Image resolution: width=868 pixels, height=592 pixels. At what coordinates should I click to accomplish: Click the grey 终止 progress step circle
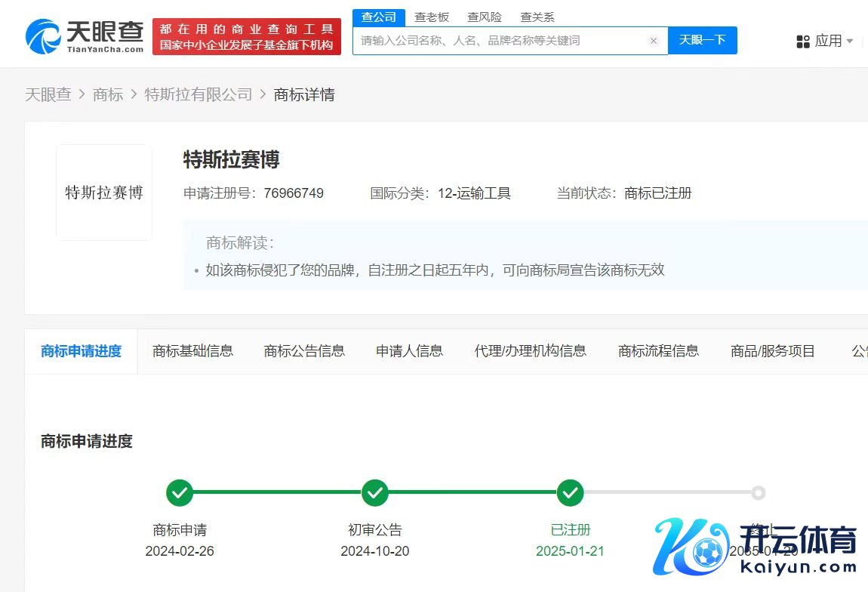click(759, 493)
